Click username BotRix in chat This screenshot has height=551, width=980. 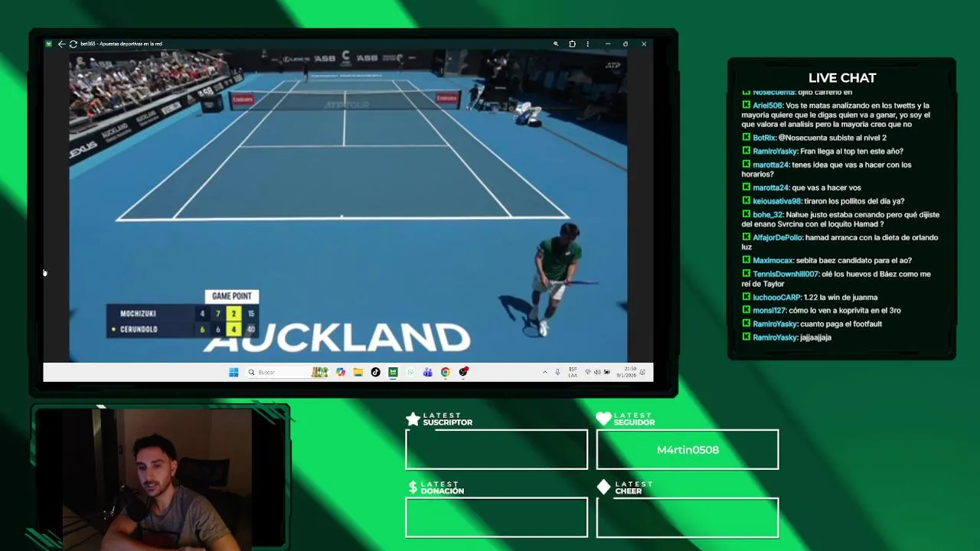click(764, 138)
